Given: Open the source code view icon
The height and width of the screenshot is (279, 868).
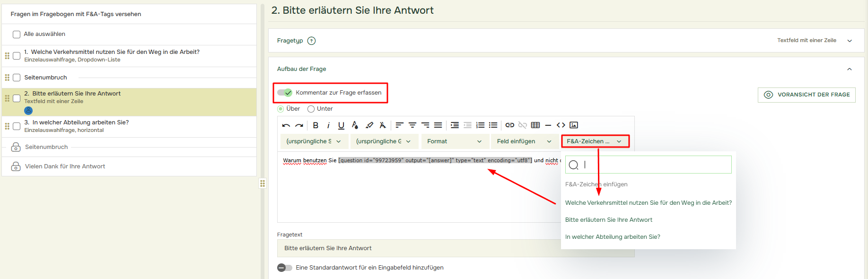Looking at the screenshot, I should pyautogui.click(x=561, y=125).
